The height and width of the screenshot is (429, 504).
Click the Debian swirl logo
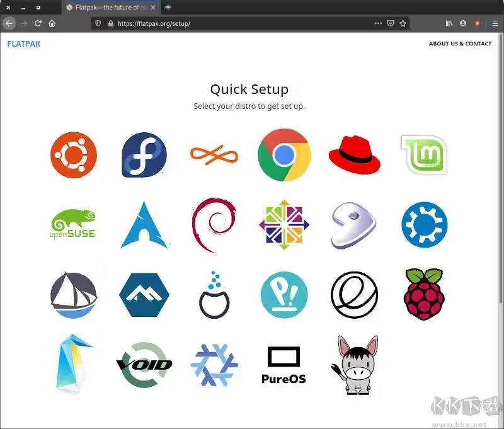[x=214, y=225]
